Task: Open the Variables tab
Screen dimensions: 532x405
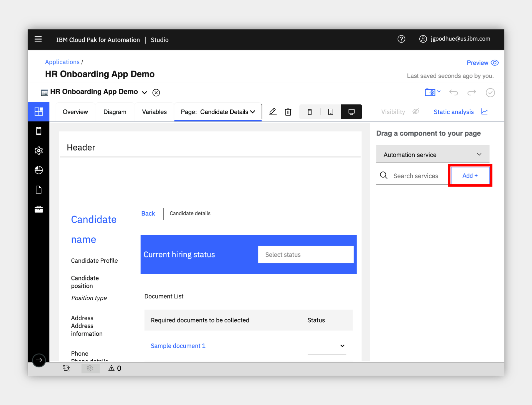Action: (154, 112)
